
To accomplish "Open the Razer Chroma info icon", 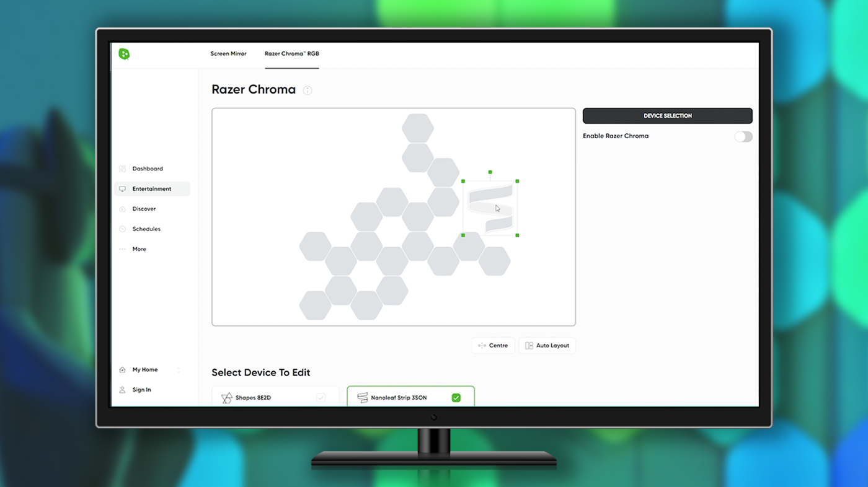I will pos(308,90).
